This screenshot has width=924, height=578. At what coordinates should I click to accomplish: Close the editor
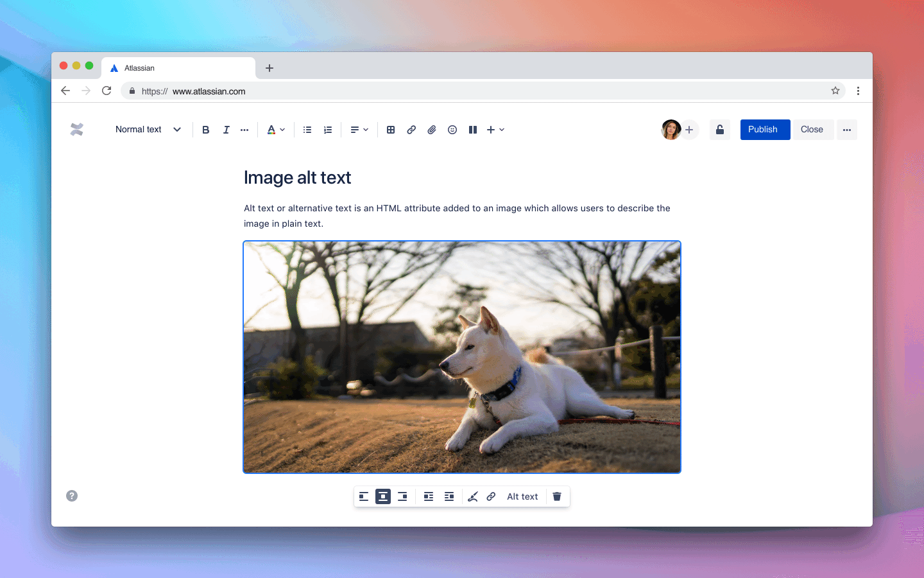pyautogui.click(x=813, y=130)
